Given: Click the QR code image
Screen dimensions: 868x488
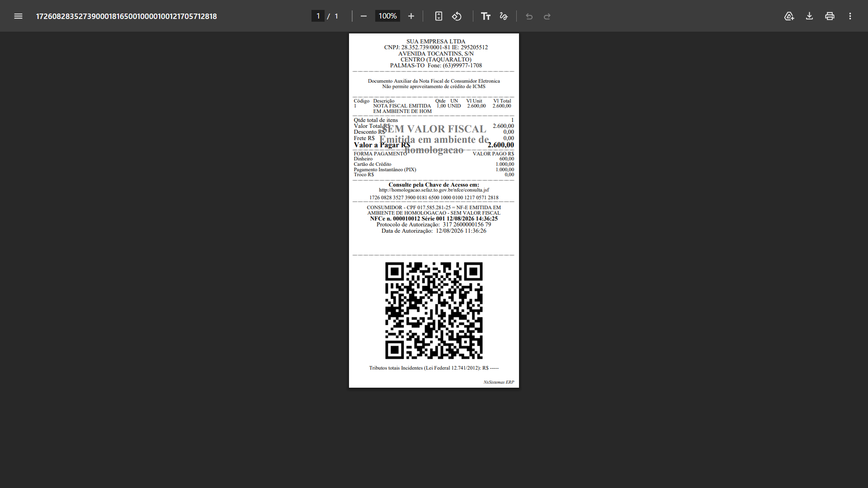Looking at the screenshot, I should (434, 311).
